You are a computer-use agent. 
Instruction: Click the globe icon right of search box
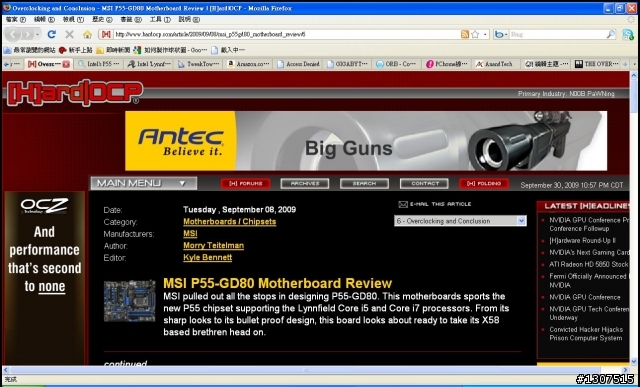coord(628,34)
